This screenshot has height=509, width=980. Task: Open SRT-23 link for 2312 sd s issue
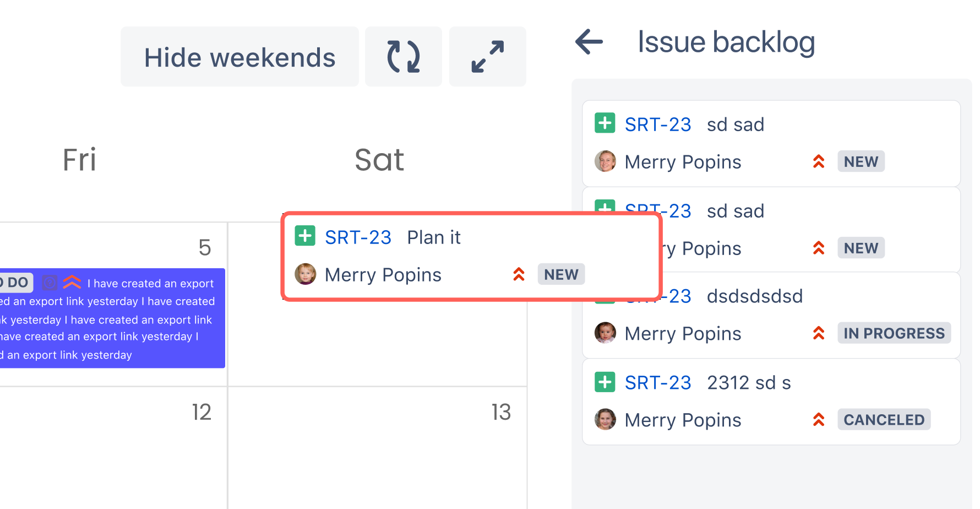pos(658,383)
